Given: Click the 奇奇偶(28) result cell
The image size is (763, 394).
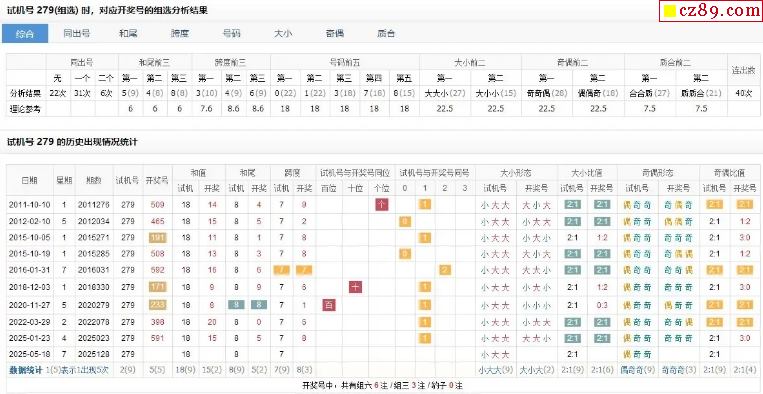Looking at the screenshot, I should (547, 93).
